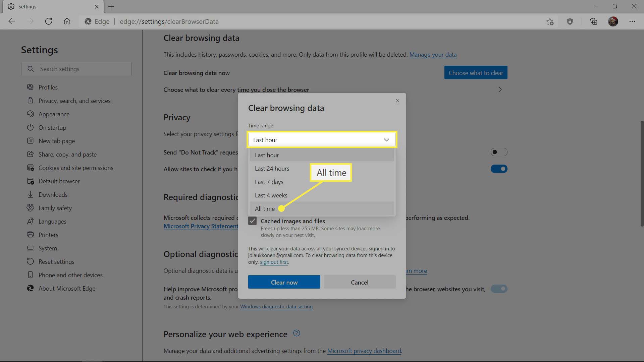Open the Time range dropdown
This screenshot has height=362, width=644.
click(322, 140)
